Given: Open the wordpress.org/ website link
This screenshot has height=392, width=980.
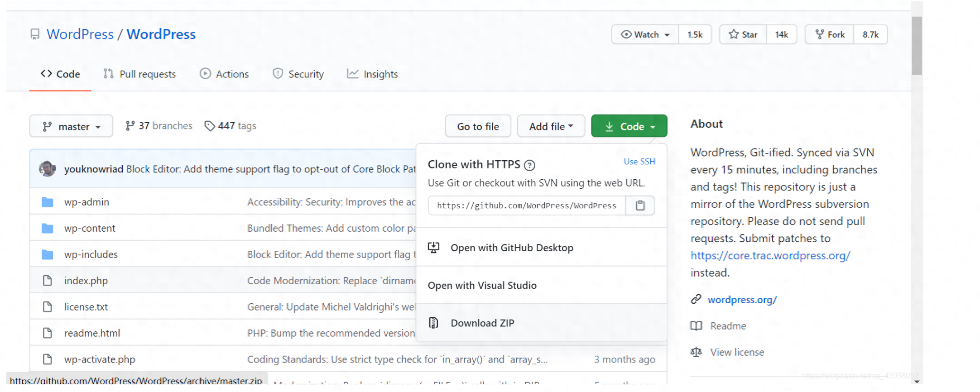Looking at the screenshot, I should coord(742,300).
